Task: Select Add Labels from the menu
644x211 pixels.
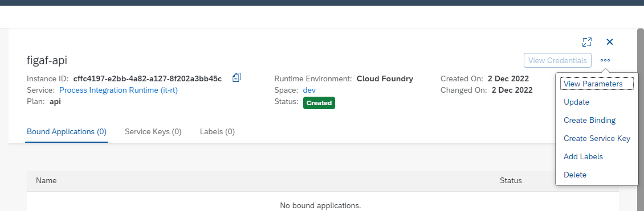Action: [583, 156]
